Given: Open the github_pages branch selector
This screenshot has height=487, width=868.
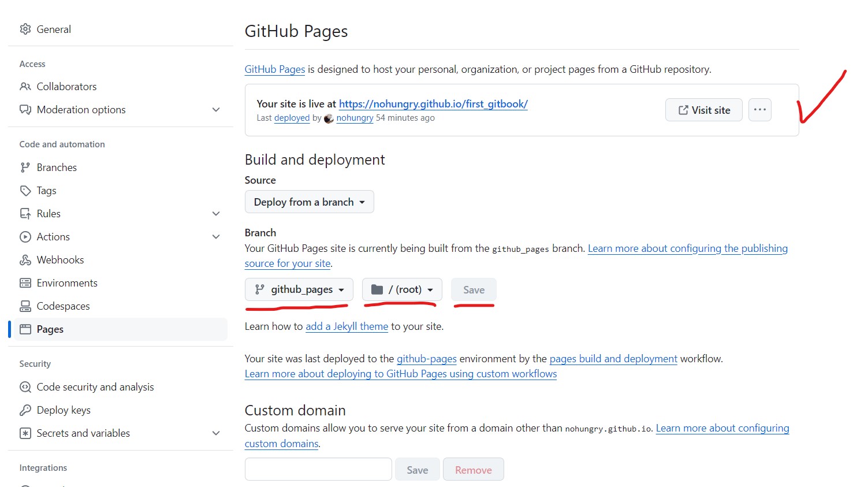Looking at the screenshot, I should click(x=299, y=289).
